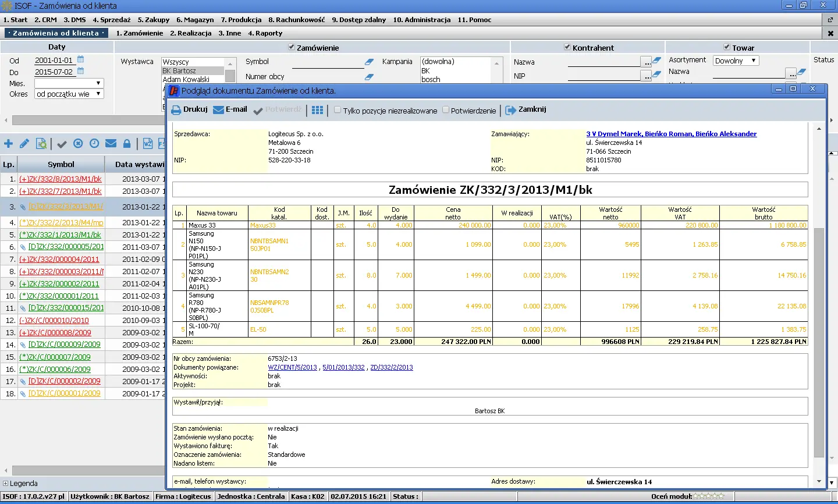Open linked document WZ/CENT/5/2013

tap(292, 367)
